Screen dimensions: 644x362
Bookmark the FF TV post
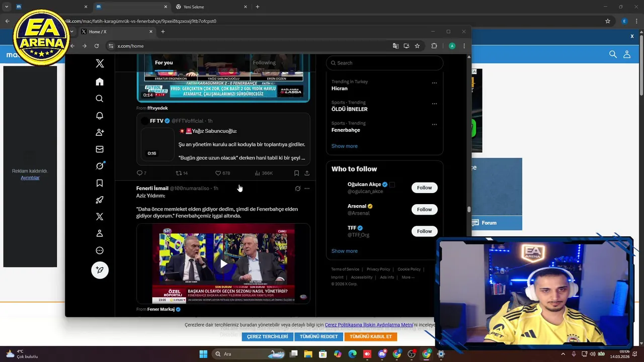click(x=296, y=173)
